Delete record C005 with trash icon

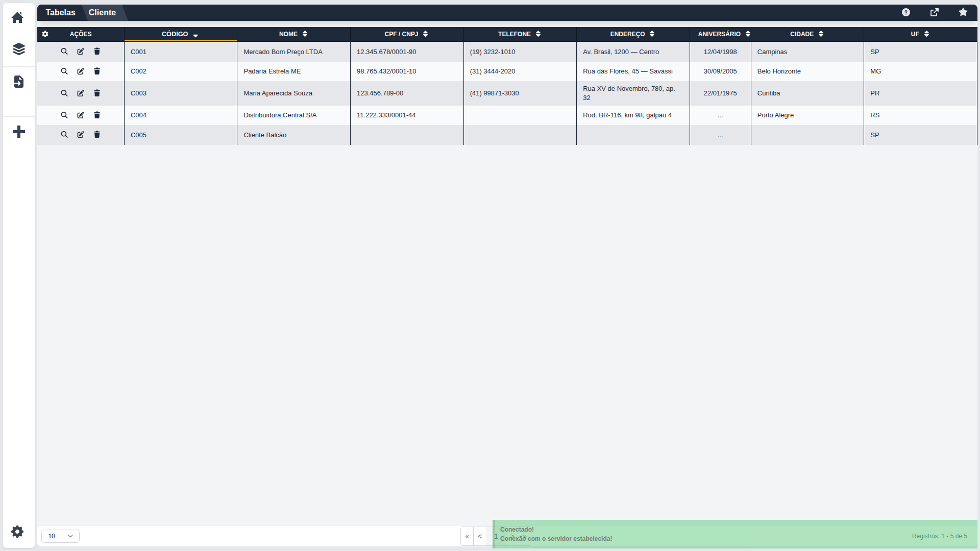coord(97,135)
